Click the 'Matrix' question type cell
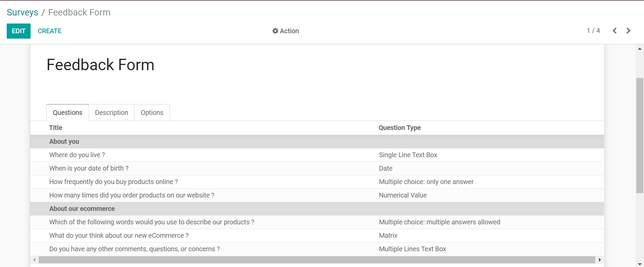Screen dimensions: 644x267 point(388,235)
